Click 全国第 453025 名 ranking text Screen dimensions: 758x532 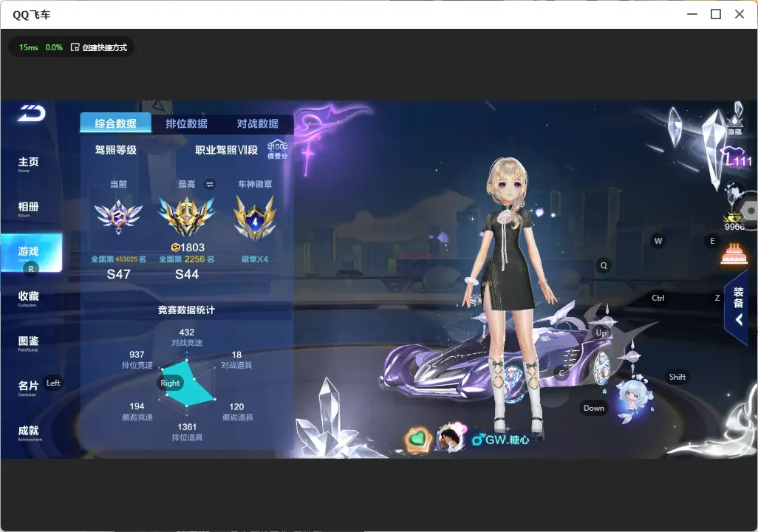(x=118, y=259)
